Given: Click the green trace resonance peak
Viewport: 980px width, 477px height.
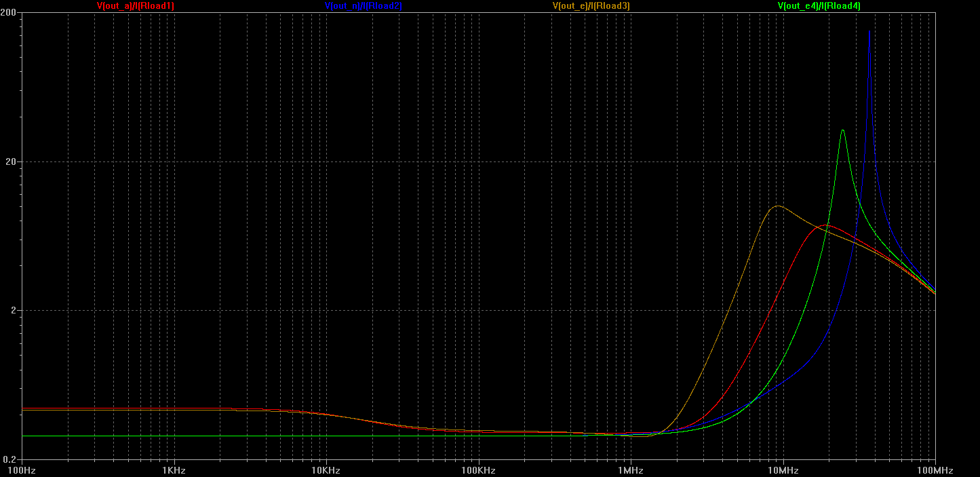Looking at the screenshot, I should tap(843, 130).
